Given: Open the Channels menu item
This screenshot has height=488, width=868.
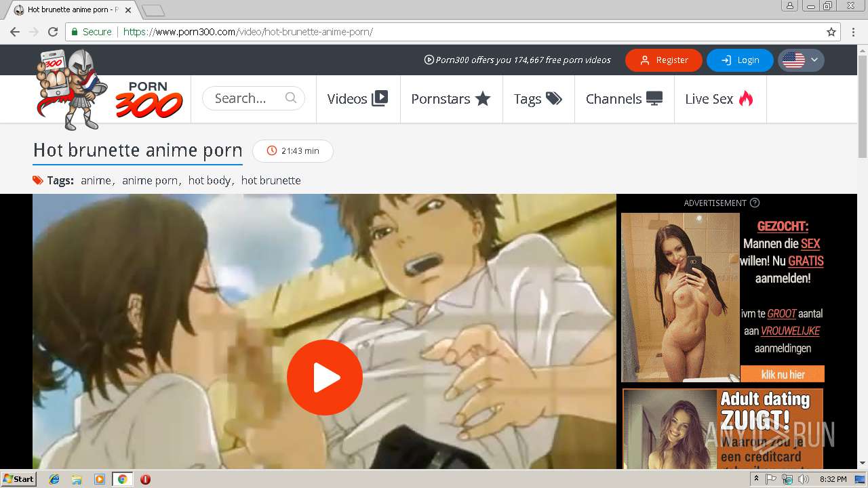Looking at the screenshot, I should point(624,99).
